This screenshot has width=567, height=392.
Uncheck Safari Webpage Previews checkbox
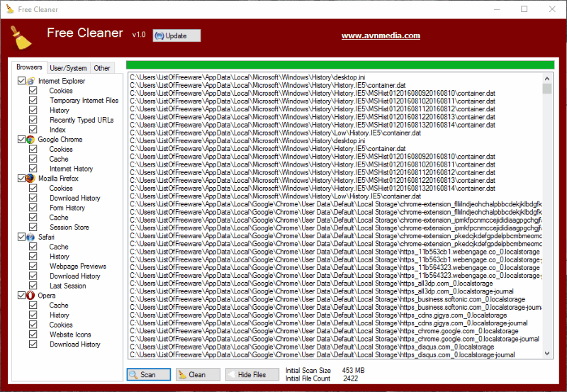pos(33,266)
